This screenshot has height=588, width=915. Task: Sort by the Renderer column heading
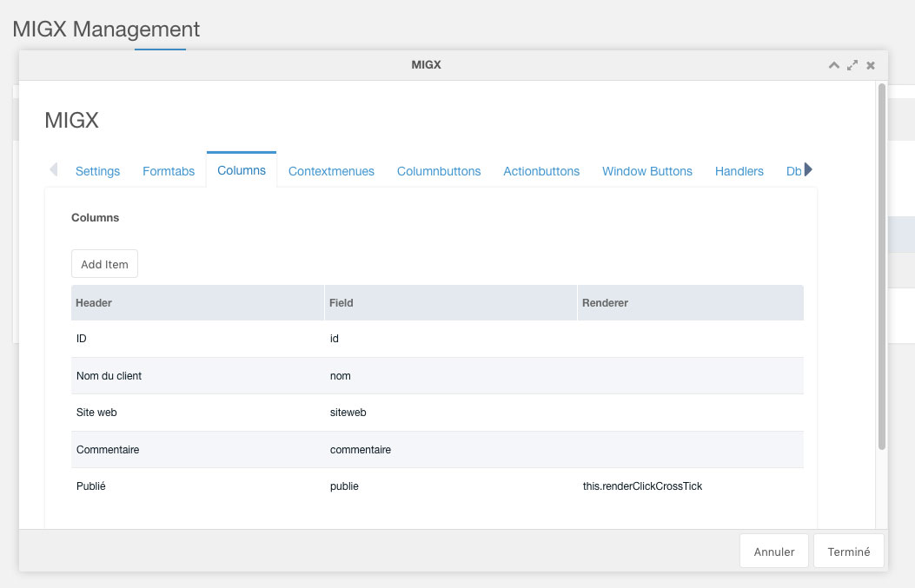(690, 303)
